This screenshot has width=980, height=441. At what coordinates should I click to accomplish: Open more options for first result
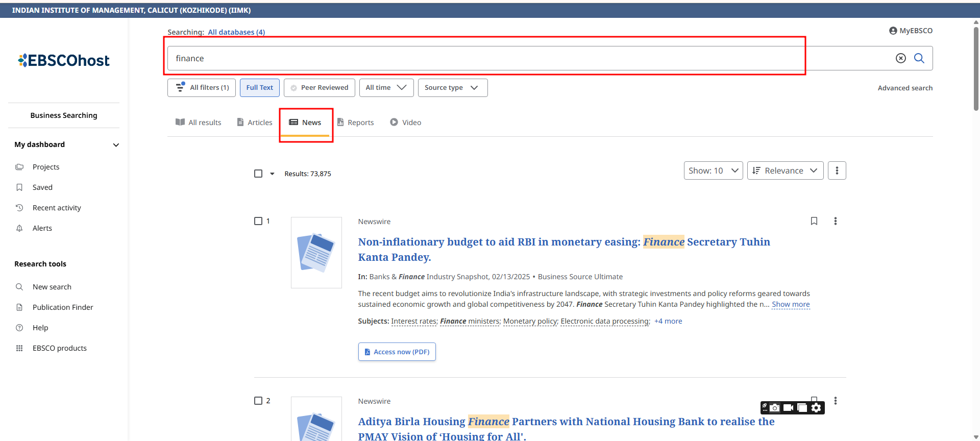tap(835, 221)
